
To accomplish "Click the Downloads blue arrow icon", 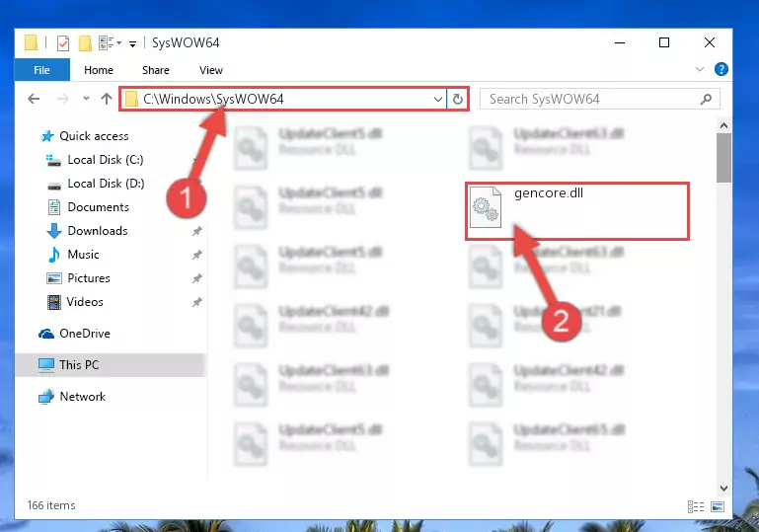I will [54, 231].
